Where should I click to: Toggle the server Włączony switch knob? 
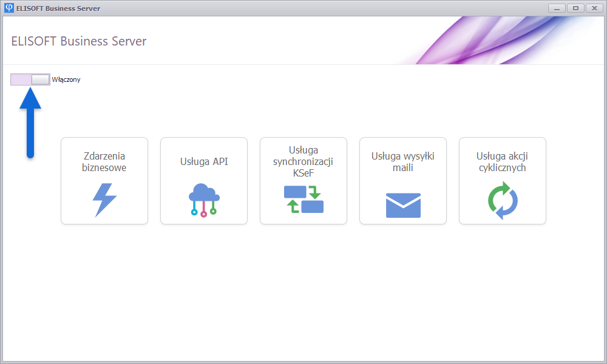[41, 79]
